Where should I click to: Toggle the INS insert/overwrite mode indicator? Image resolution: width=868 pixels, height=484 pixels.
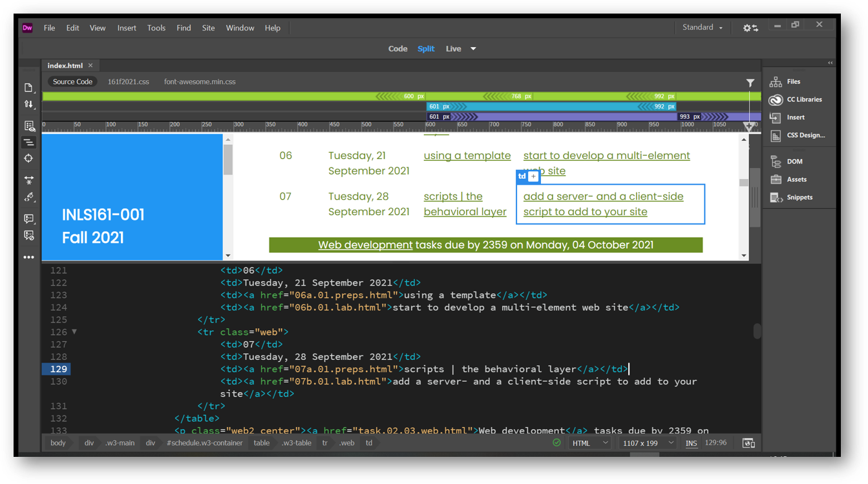(x=691, y=443)
